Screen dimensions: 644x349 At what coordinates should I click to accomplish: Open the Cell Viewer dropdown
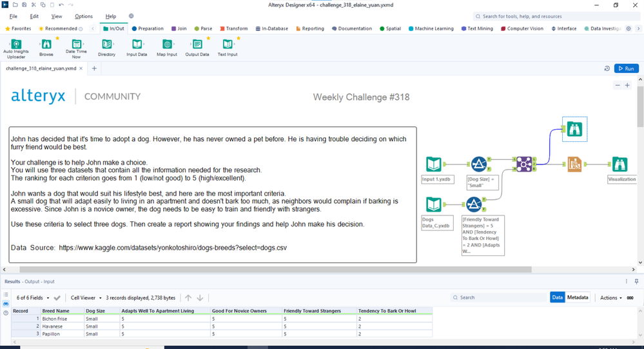86,297
